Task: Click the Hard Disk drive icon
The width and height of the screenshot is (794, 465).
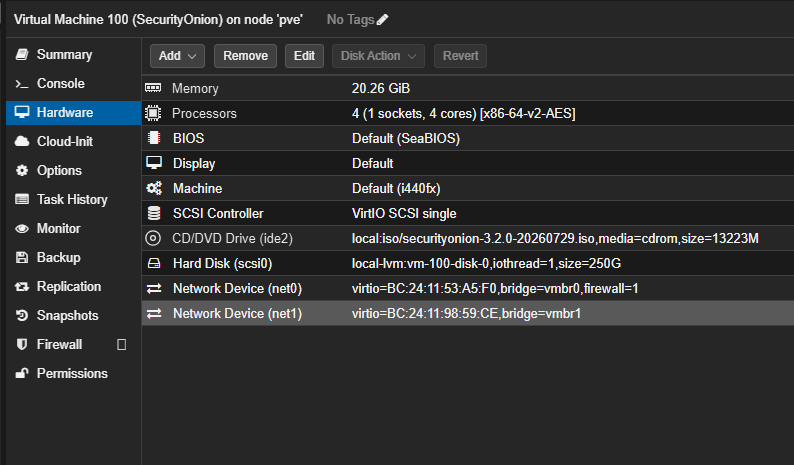Action: (x=153, y=263)
